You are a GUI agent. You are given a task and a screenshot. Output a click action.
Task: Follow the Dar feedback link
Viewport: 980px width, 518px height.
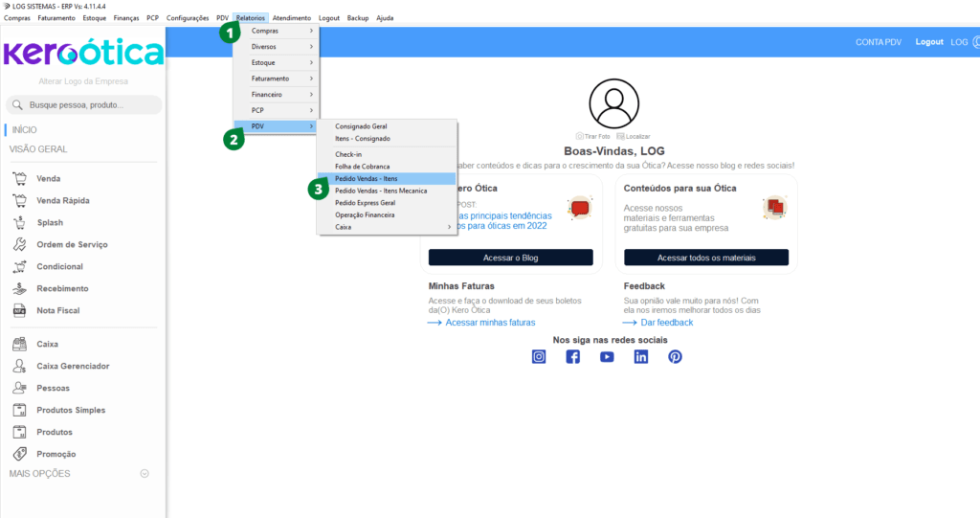[667, 323]
